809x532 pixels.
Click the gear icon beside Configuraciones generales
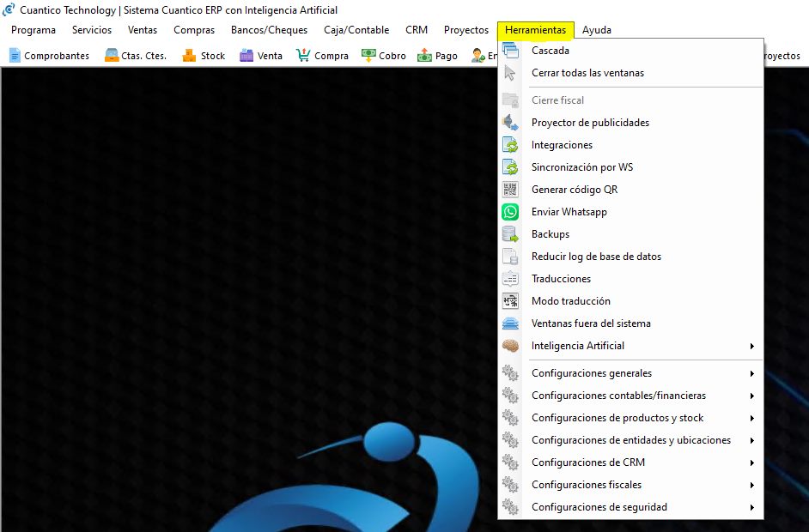point(510,373)
